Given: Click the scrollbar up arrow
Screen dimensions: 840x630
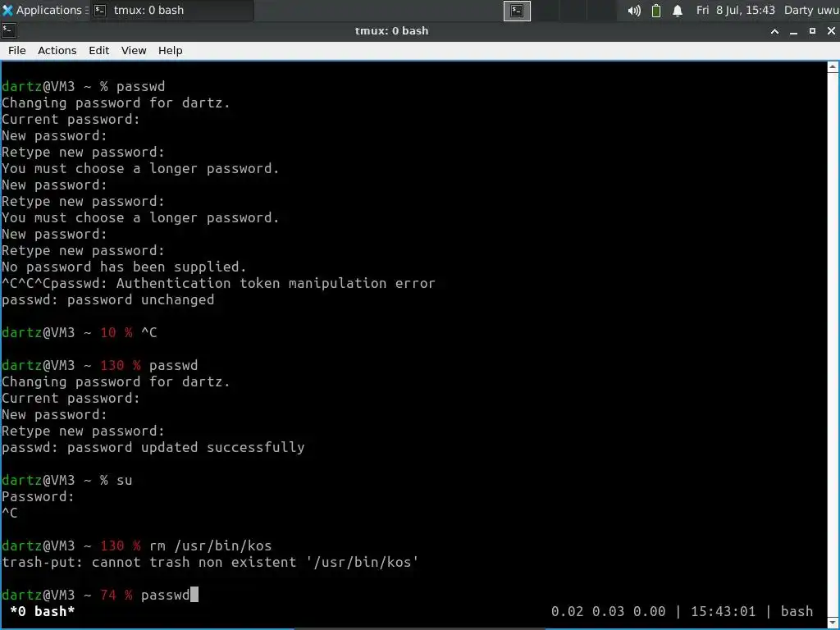Looking at the screenshot, I should [833, 67].
